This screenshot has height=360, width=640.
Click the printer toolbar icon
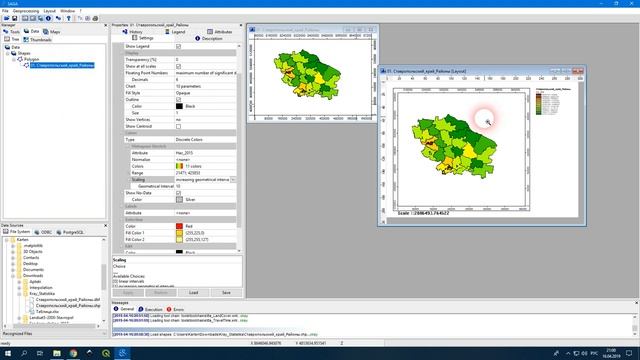point(95,18)
